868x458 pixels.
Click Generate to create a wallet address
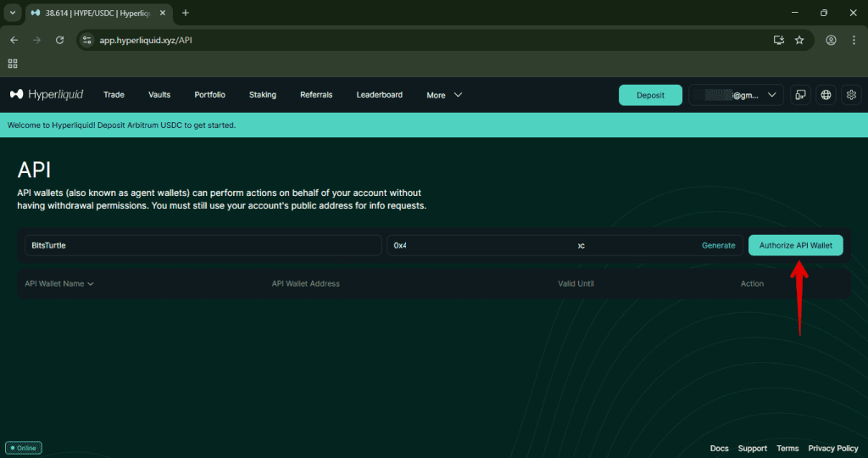718,245
